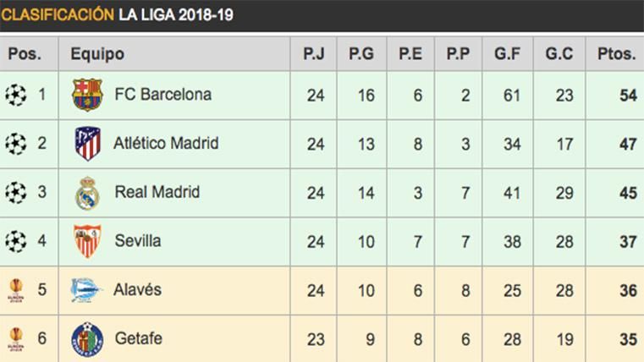Click the FC Barcelona crest icon
This screenshot has width=644, height=362.
86,95
